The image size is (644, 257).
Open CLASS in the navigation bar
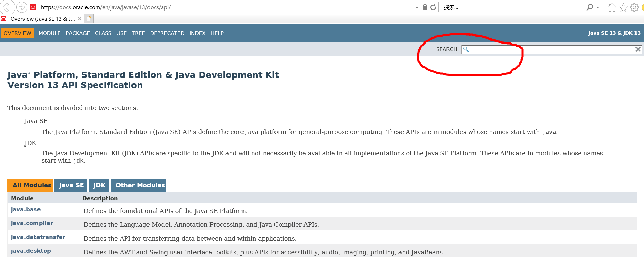[103, 33]
